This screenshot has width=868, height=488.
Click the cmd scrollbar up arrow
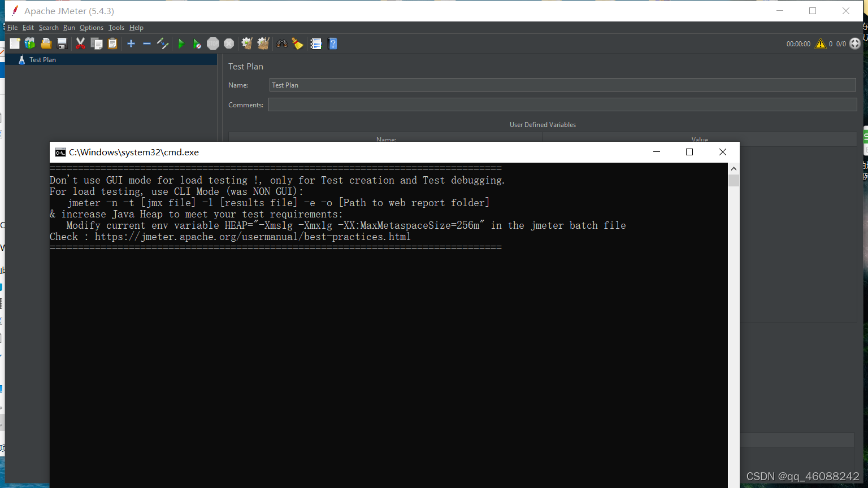(x=734, y=168)
